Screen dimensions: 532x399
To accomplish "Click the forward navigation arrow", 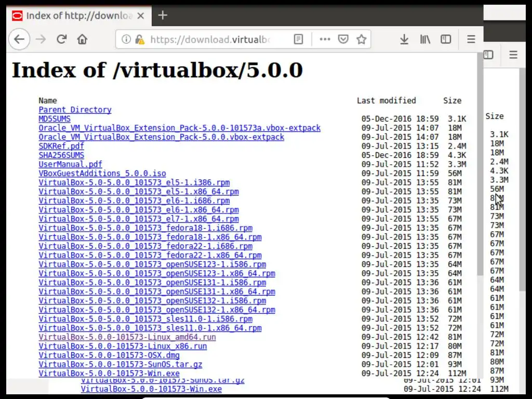I will point(41,39).
